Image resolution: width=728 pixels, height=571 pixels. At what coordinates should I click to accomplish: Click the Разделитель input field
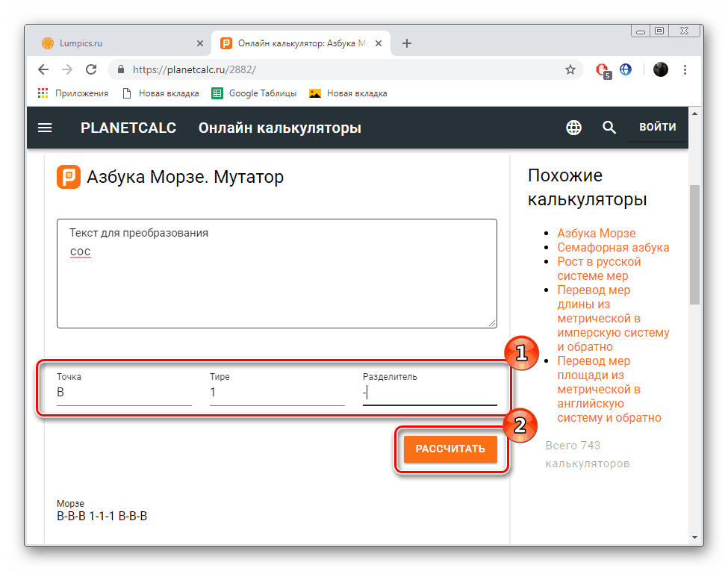pyautogui.click(x=429, y=393)
